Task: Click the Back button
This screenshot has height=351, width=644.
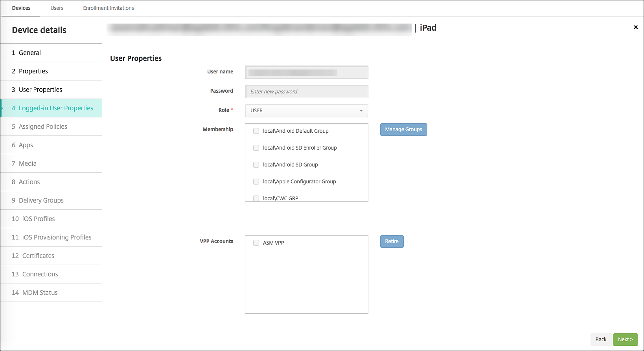Action: tap(601, 340)
